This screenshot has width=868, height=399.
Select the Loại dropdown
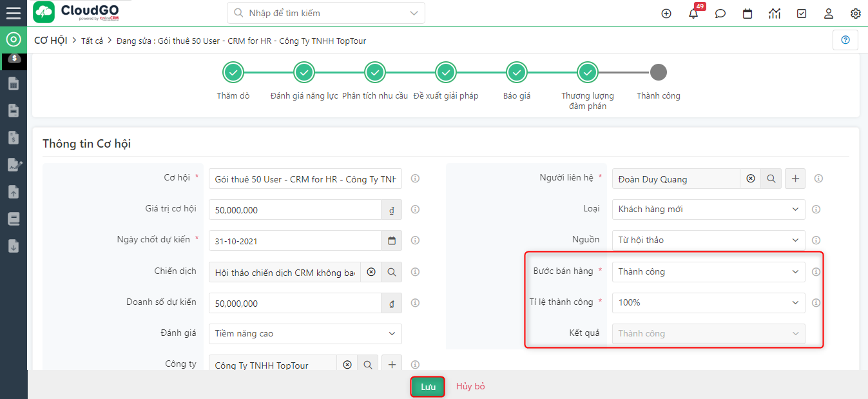(x=708, y=209)
